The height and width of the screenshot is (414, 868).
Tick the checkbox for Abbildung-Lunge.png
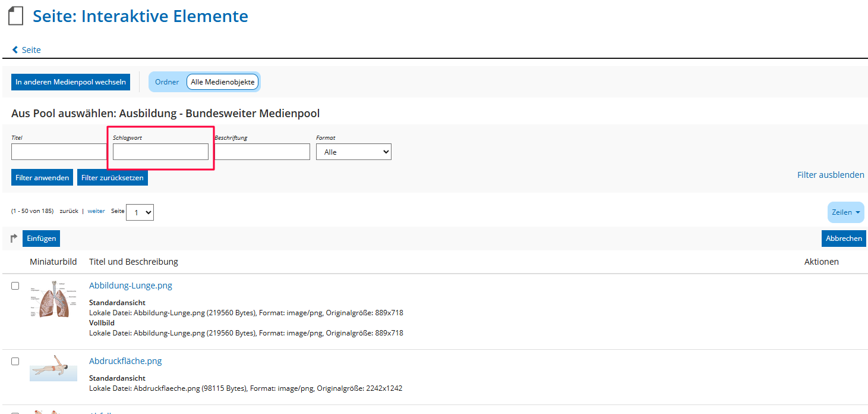(x=15, y=286)
